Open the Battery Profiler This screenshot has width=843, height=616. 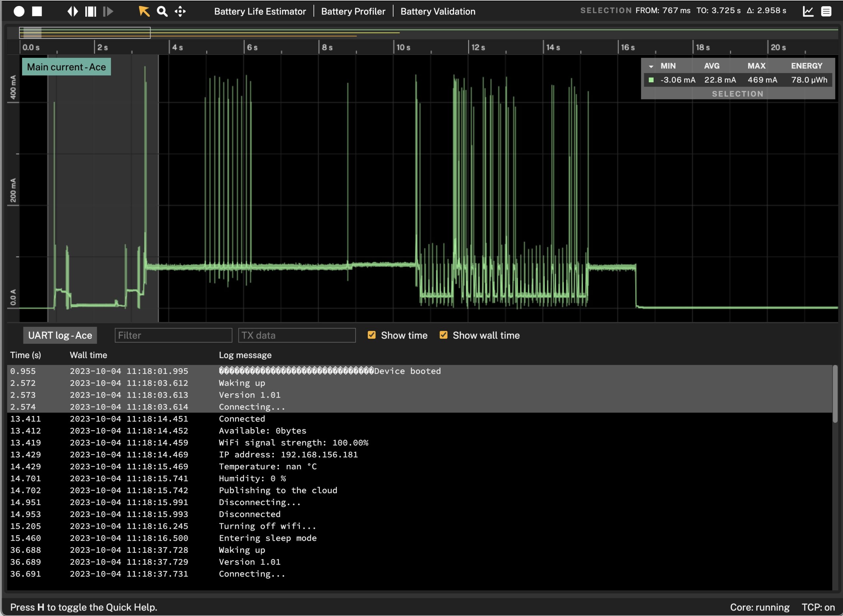click(353, 11)
